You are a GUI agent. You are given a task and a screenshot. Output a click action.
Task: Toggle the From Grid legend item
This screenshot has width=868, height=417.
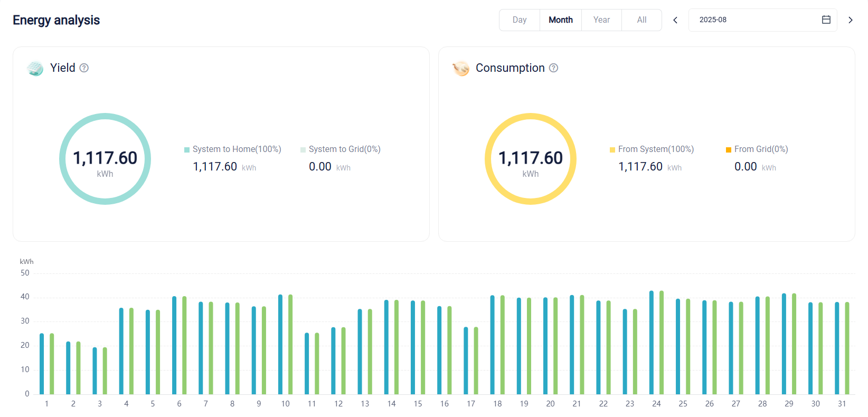coord(757,149)
